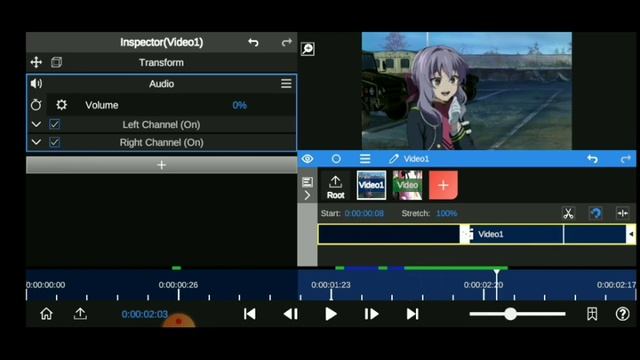Open the Audio section hamburger menu
The height and width of the screenshot is (360, 640).
tap(286, 84)
